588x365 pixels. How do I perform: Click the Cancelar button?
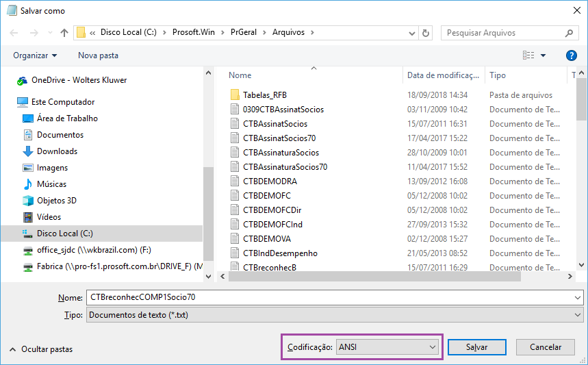click(x=546, y=347)
